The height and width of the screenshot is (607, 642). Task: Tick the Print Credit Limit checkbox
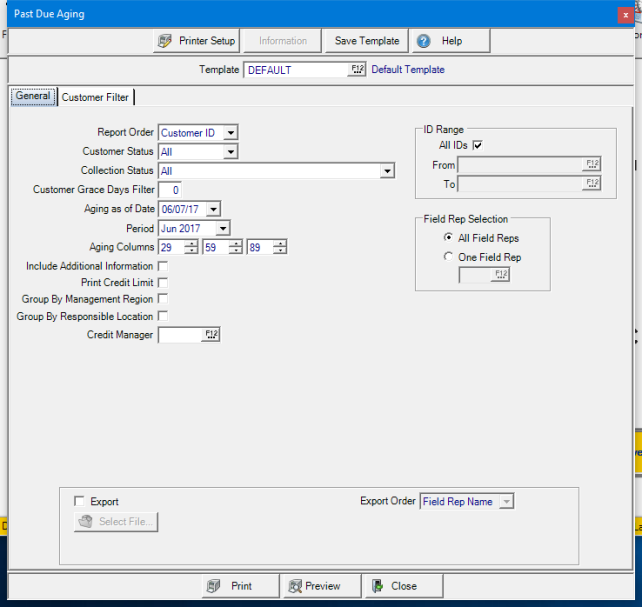[x=163, y=283]
